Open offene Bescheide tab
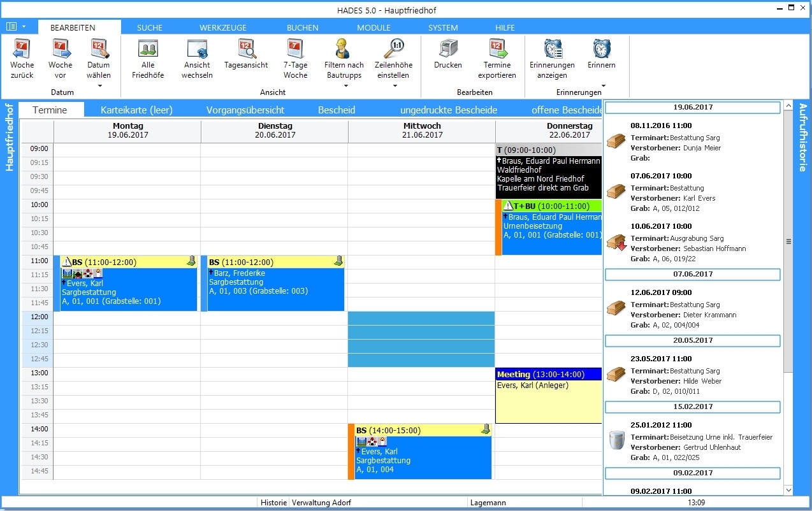The height and width of the screenshot is (511, 812). click(567, 110)
